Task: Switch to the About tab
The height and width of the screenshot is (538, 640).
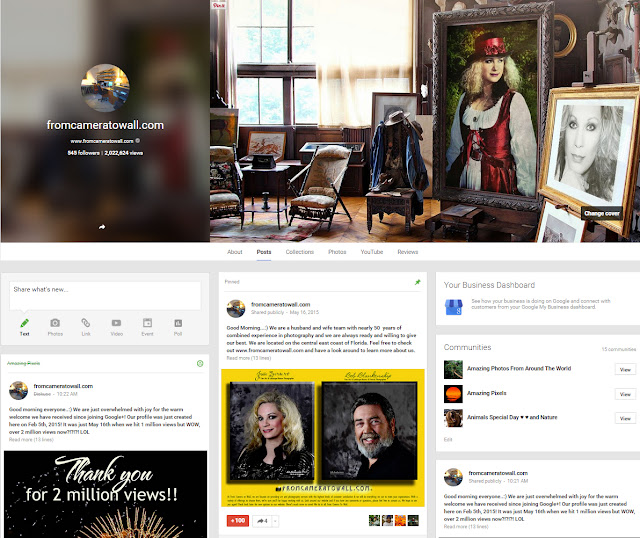Action: pos(235,252)
